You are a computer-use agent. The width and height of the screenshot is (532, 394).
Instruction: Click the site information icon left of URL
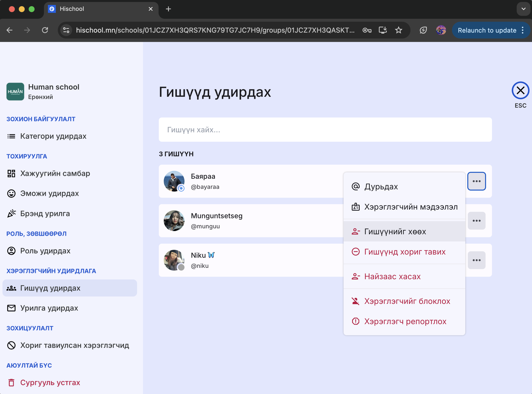tap(66, 30)
